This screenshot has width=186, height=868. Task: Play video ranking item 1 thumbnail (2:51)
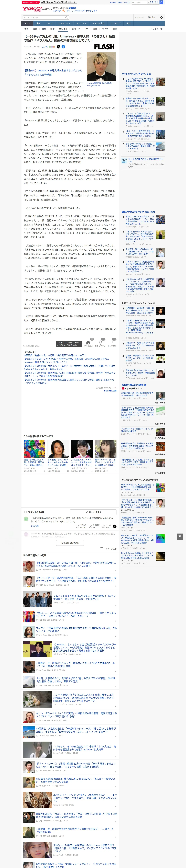pyautogui.click(x=160, y=311)
